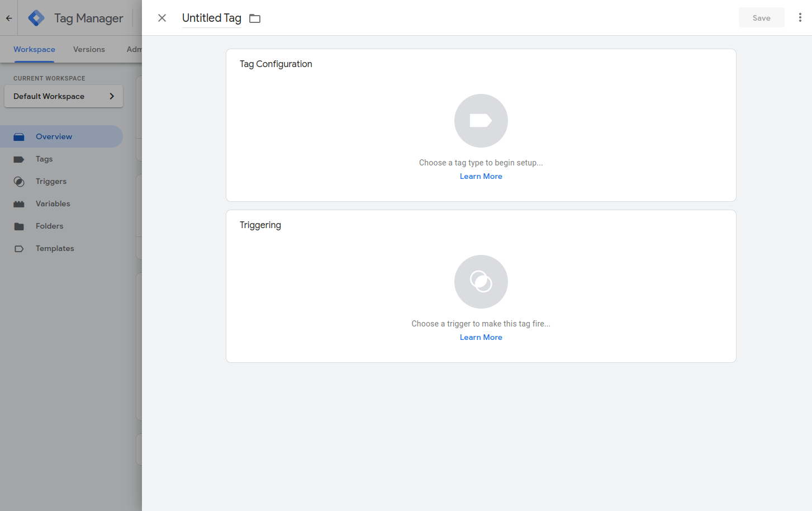The height and width of the screenshot is (511, 812).
Task: Open Learn More under Triggering
Action: click(481, 337)
